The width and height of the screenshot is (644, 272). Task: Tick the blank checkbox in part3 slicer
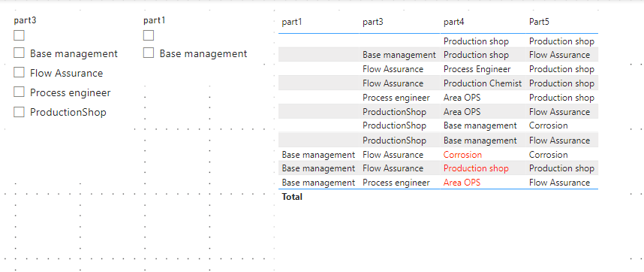(19, 36)
